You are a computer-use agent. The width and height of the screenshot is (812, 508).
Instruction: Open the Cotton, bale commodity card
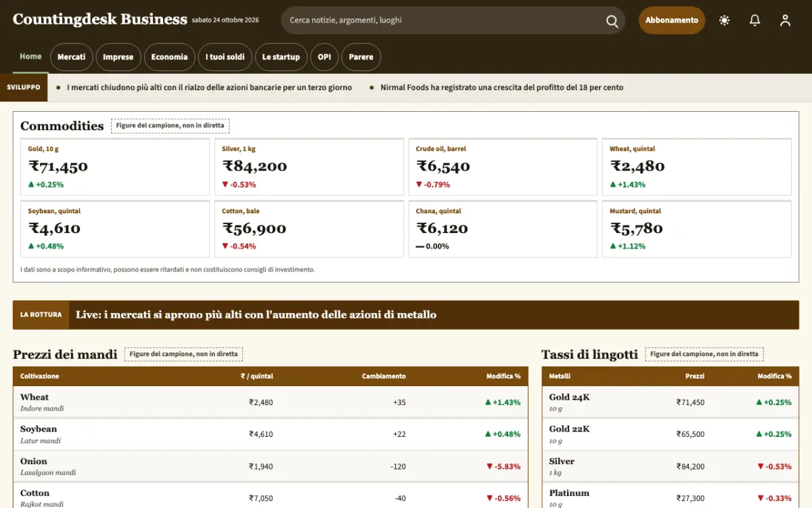click(x=309, y=229)
